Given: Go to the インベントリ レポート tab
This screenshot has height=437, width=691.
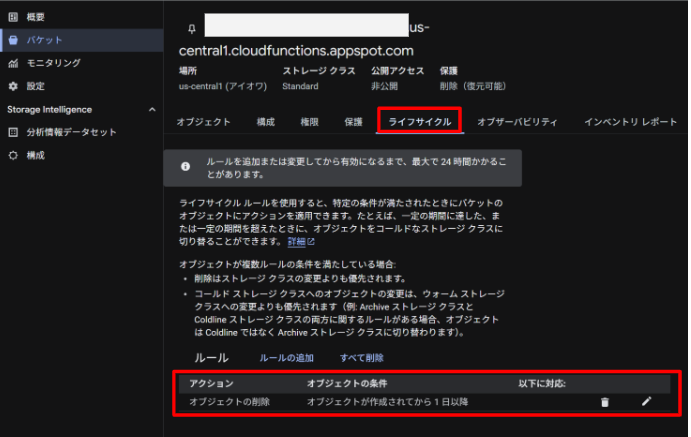Looking at the screenshot, I should (630, 122).
